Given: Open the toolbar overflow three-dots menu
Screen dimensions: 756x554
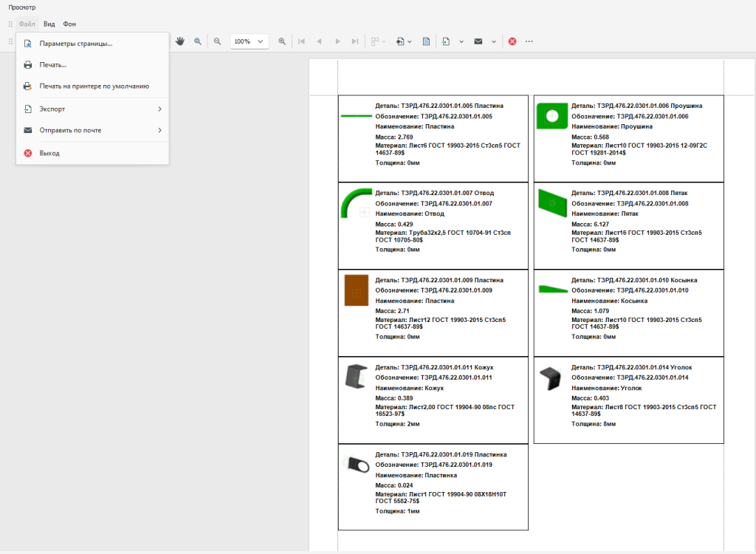Looking at the screenshot, I should click(x=529, y=41).
